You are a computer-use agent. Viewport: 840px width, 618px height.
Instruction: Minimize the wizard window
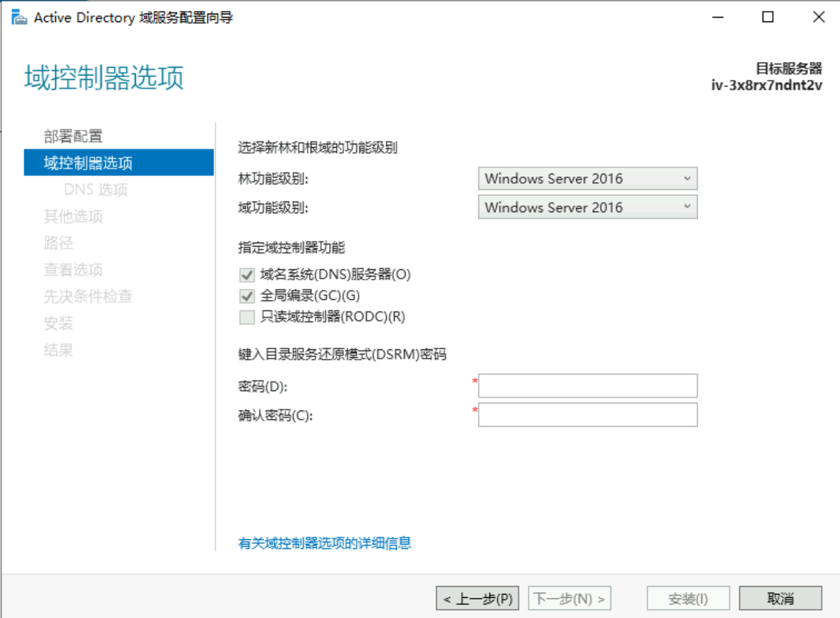pos(718,18)
